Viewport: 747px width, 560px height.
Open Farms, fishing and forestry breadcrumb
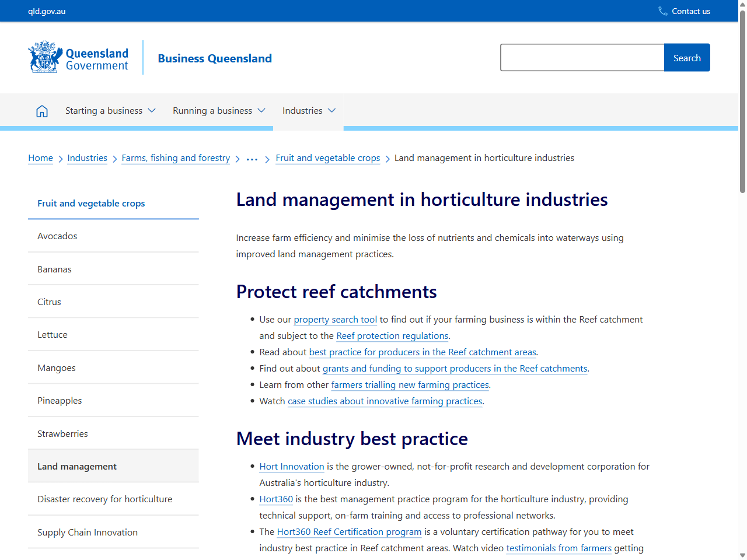pos(176,157)
